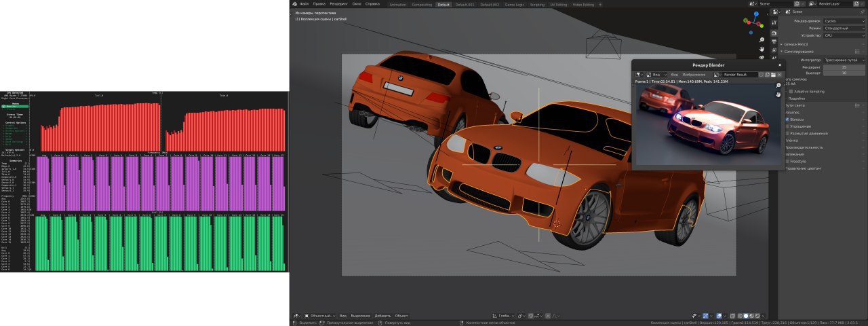Open the Output properties tab icon
Viewport: 868px width, 326px height.
coord(774,41)
